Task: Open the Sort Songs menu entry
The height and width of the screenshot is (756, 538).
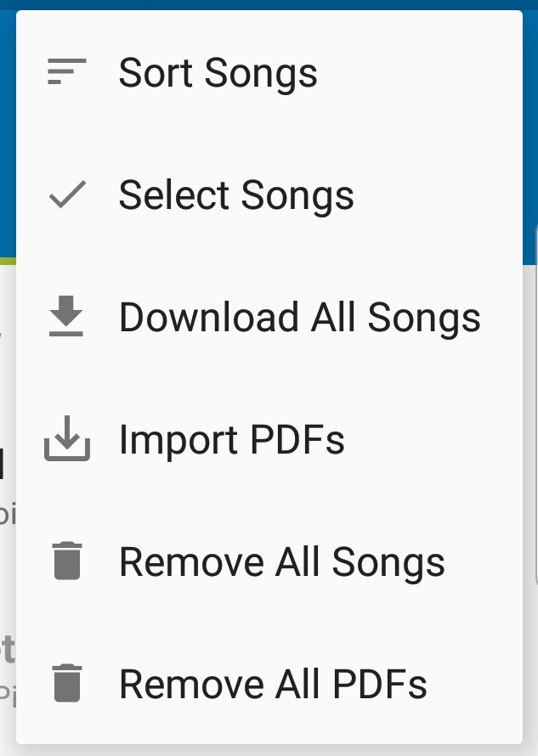Action: pyautogui.click(x=269, y=72)
